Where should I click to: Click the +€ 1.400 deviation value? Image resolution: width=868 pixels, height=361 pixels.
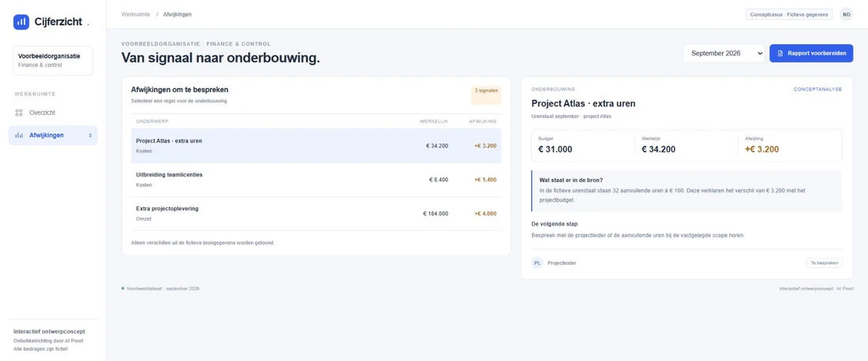pos(485,180)
